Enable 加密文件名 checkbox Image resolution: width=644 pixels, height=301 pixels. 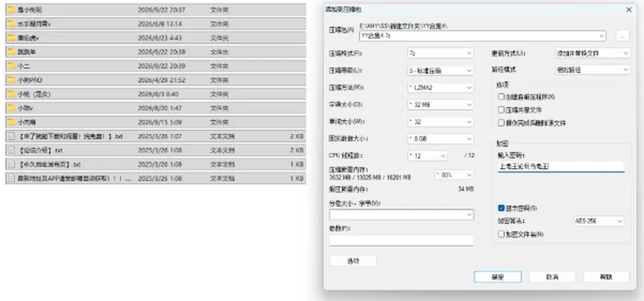[500, 234]
